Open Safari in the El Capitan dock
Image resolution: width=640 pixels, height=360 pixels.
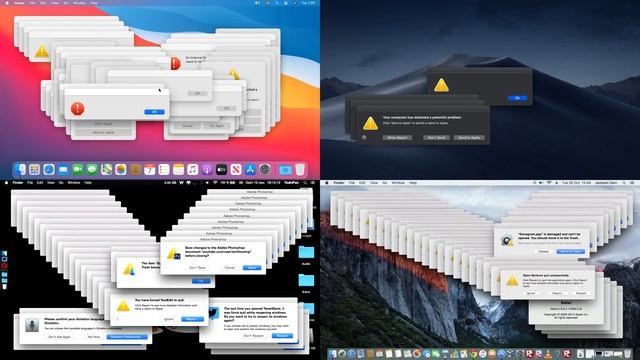(351, 353)
